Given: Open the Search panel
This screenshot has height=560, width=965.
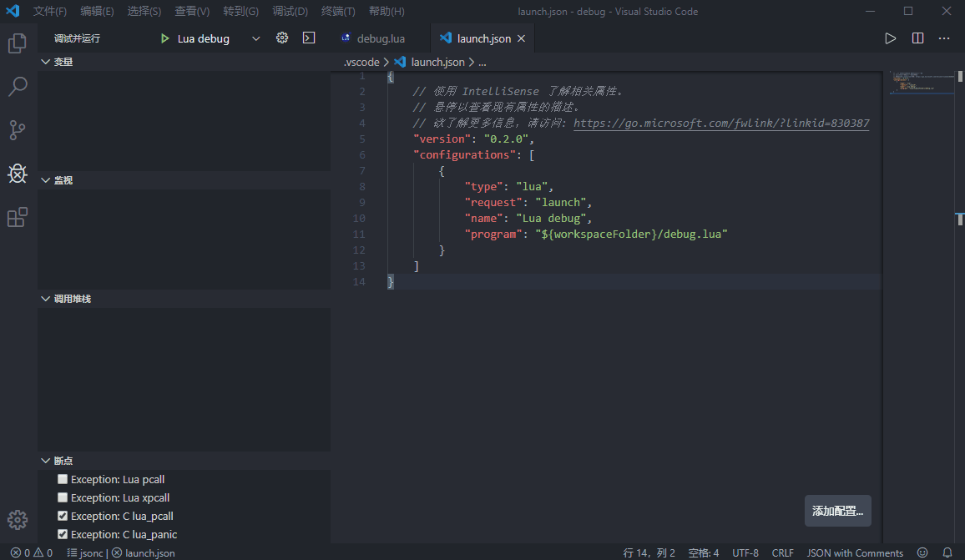Looking at the screenshot, I should [18, 87].
